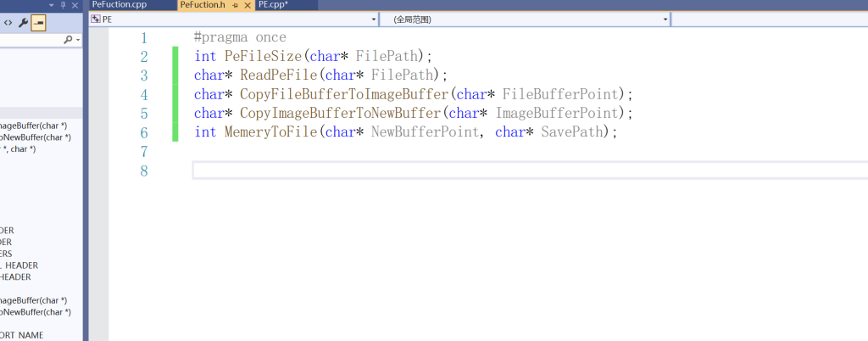The width and height of the screenshot is (868, 341).
Task: Switch to the PE.cpp* tab
Action: 275,5
